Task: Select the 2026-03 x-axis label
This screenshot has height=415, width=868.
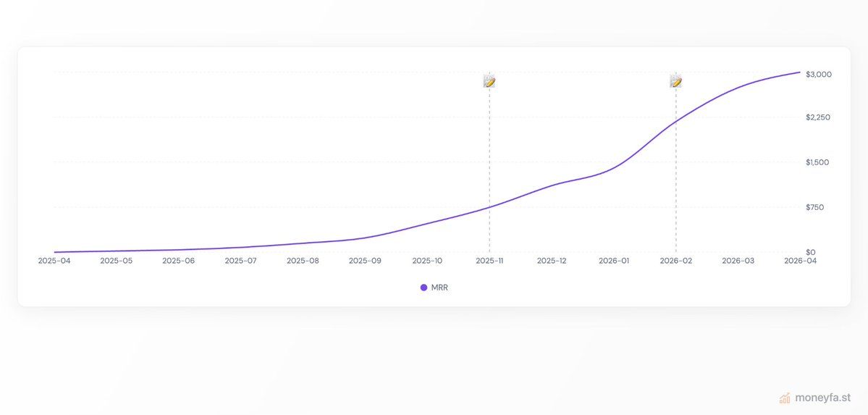Action: tap(738, 261)
